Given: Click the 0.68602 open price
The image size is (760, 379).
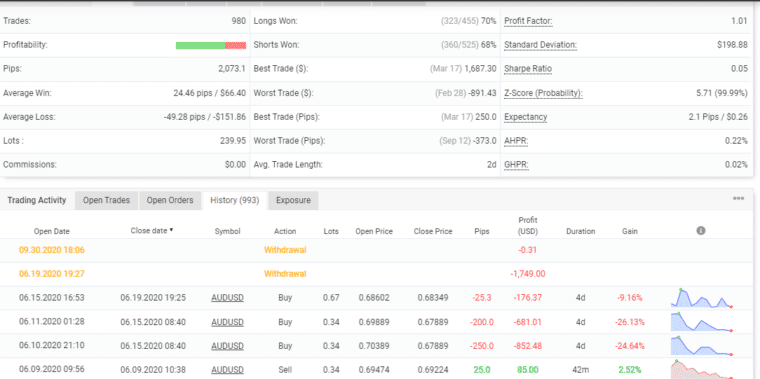Looking at the screenshot, I should [374, 298].
